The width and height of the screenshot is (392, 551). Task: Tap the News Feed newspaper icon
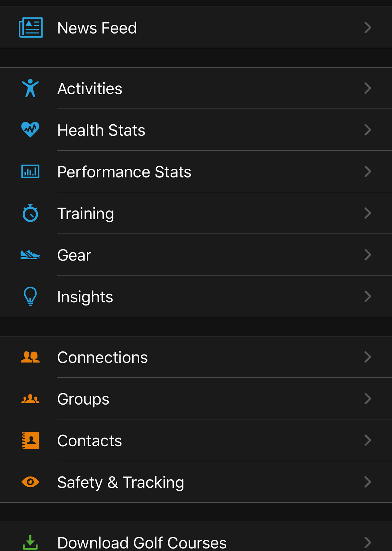click(31, 28)
